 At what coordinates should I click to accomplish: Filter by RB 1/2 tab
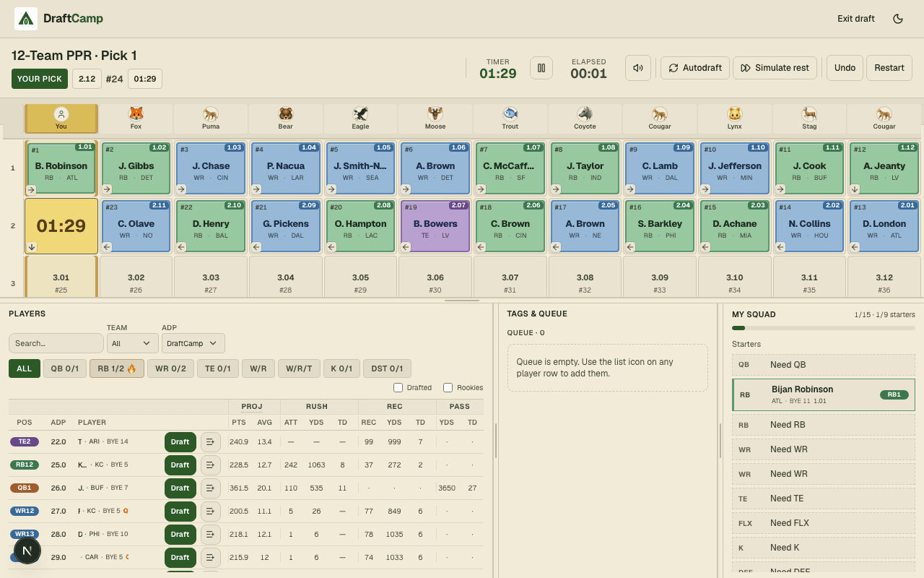[x=117, y=368]
